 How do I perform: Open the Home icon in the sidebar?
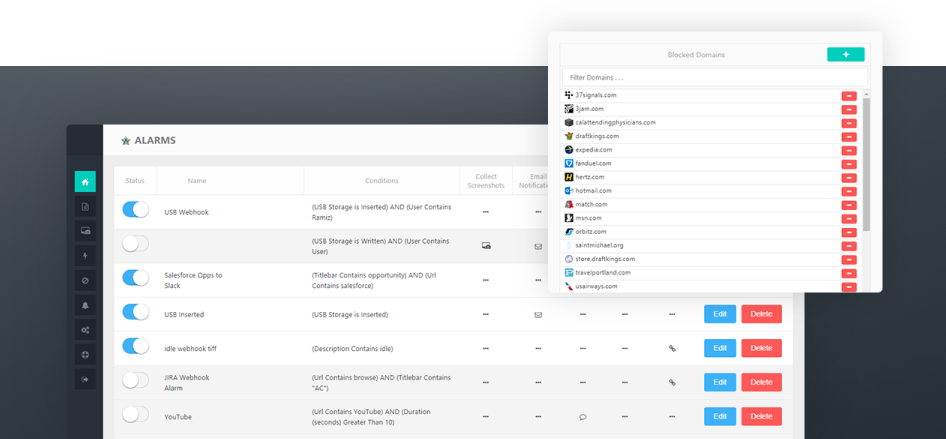coord(85,182)
